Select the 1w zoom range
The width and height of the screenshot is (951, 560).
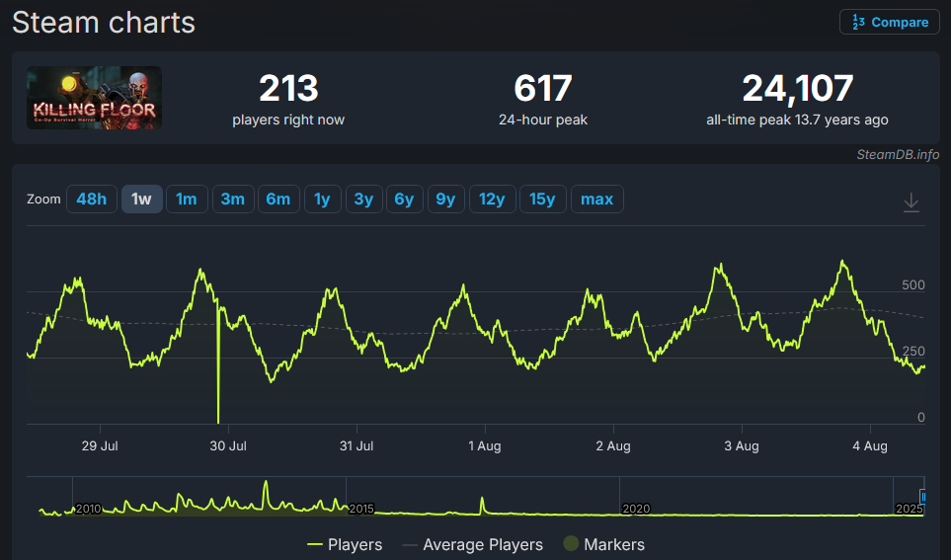pyautogui.click(x=142, y=199)
